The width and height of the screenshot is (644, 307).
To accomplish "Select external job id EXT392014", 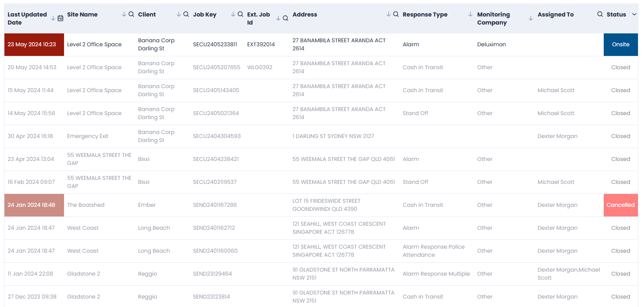I will click(261, 44).
